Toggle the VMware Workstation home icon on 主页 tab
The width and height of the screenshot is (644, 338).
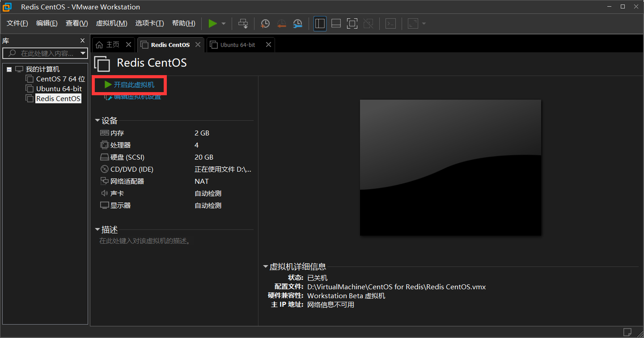coord(99,44)
